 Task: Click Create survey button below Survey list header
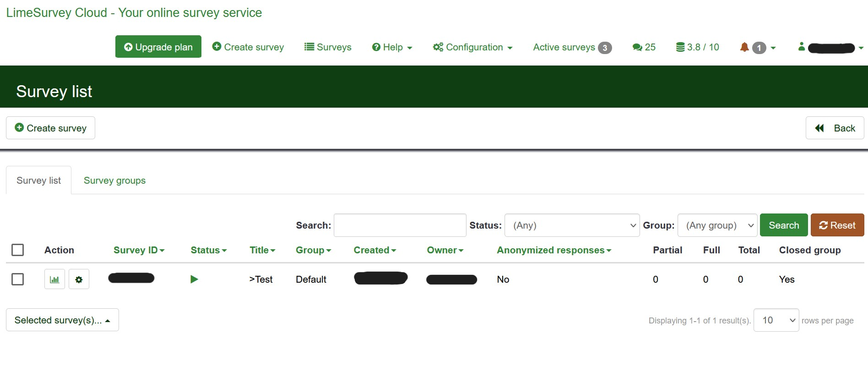50,128
